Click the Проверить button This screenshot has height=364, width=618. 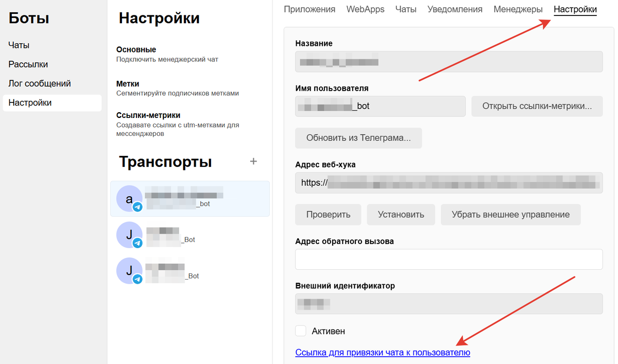pyautogui.click(x=328, y=215)
